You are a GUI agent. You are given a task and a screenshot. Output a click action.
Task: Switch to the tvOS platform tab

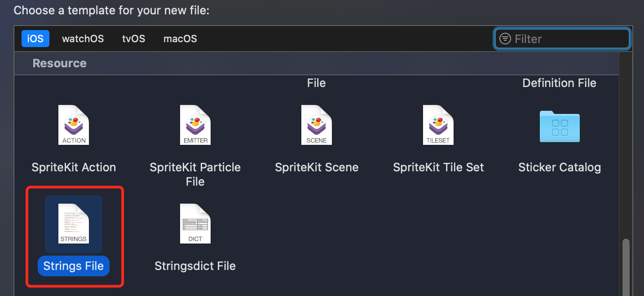(134, 39)
